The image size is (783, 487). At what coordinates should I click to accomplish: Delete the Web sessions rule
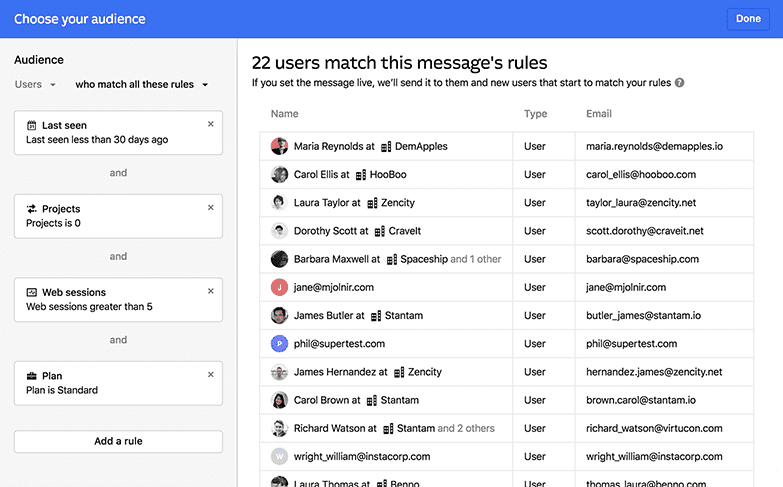tap(210, 291)
